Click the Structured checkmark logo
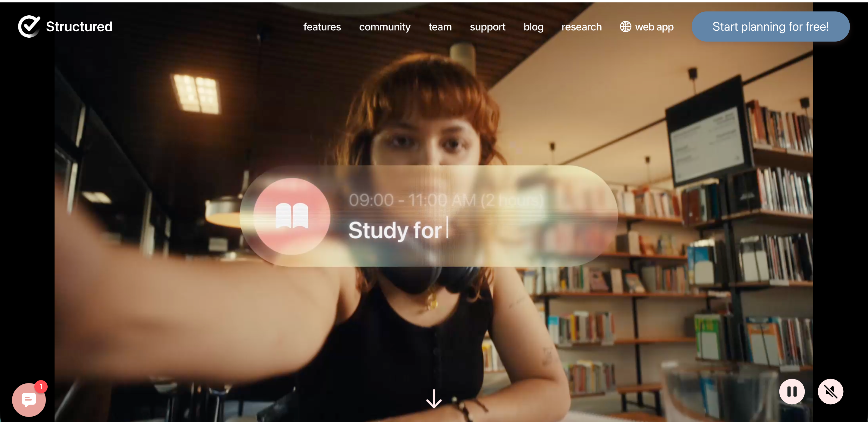The image size is (868, 422). pyautogui.click(x=29, y=27)
